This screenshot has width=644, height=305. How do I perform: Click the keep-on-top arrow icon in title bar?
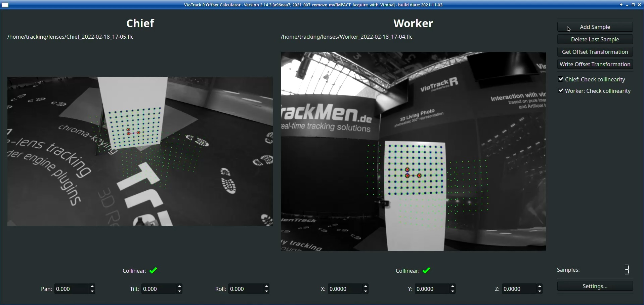[x=621, y=5]
